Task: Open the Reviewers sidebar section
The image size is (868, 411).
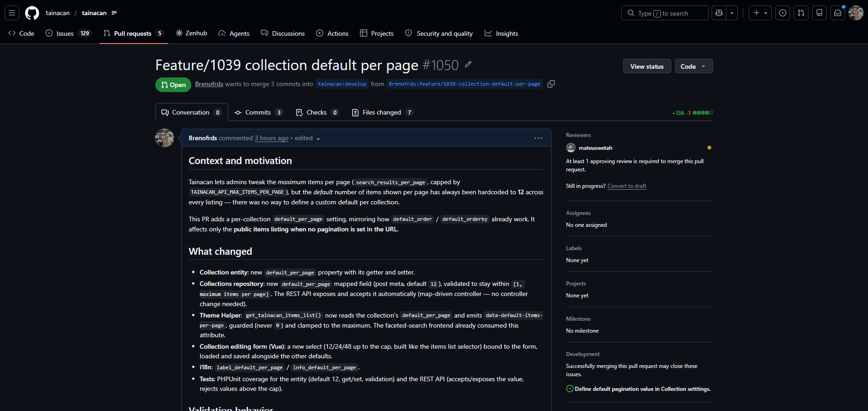Action: (578, 135)
